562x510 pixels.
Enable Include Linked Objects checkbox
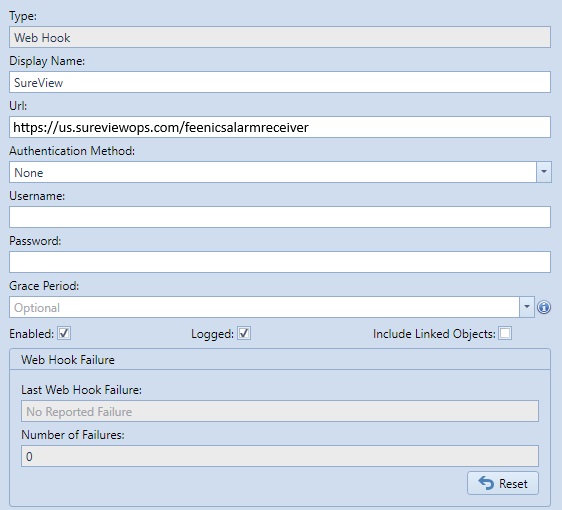[505, 333]
